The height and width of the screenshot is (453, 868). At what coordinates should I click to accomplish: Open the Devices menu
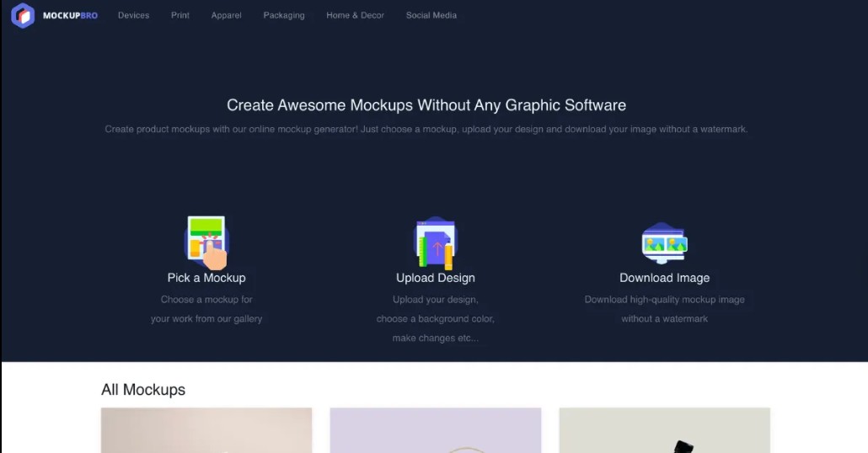133,15
